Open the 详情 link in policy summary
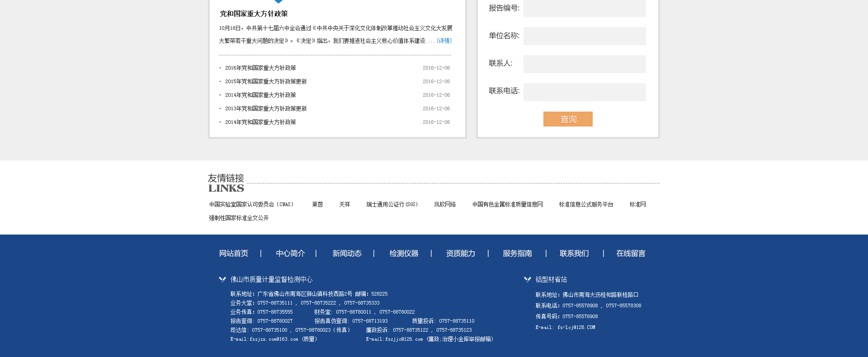This screenshot has height=357, width=868. tap(444, 41)
